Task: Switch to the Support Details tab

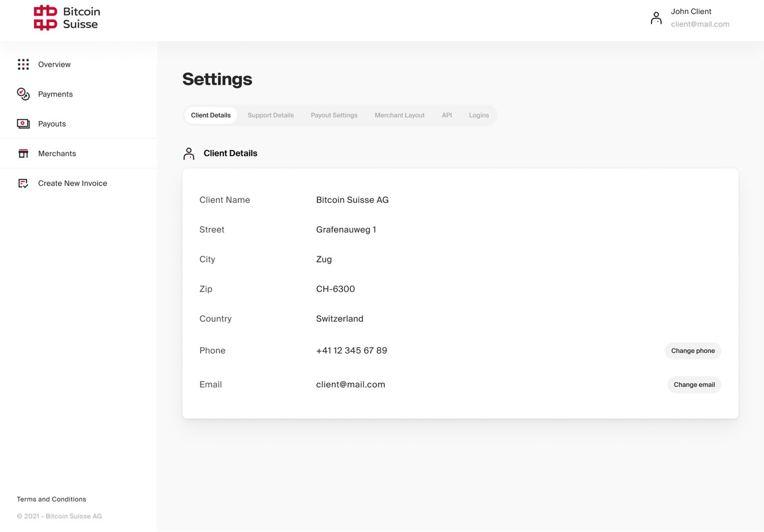Action: [271, 116]
